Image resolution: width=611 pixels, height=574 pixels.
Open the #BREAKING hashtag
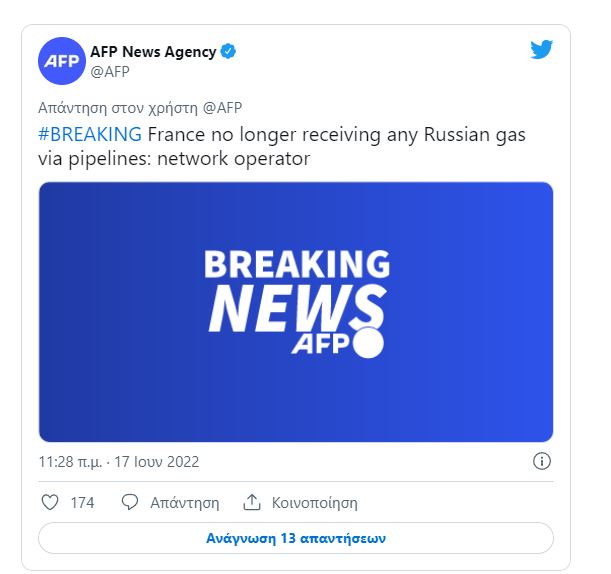point(91,134)
